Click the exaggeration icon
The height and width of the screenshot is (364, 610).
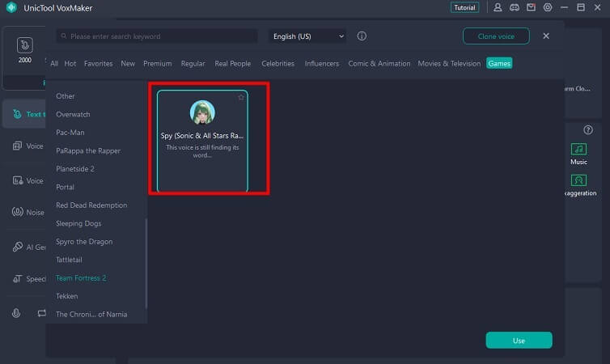[x=579, y=180]
